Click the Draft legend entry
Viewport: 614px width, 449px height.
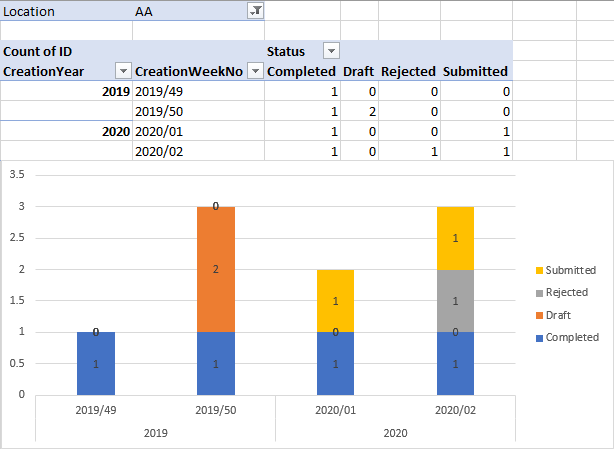click(x=553, y=315)
